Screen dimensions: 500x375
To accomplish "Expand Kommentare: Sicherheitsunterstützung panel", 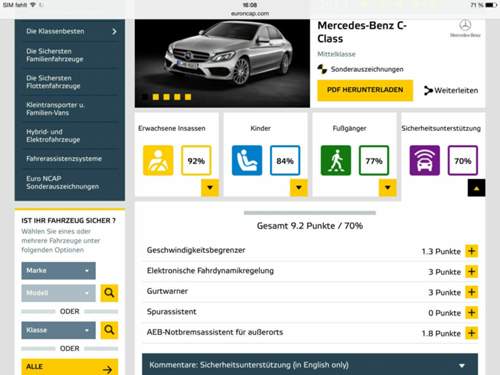I will 310,365.
